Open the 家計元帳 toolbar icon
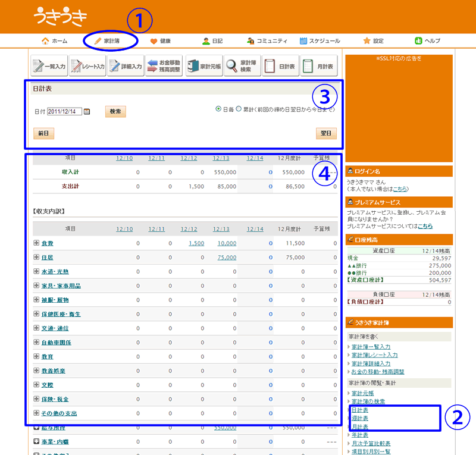The height and width of the screenshot is (455, 476). [204, 65]
